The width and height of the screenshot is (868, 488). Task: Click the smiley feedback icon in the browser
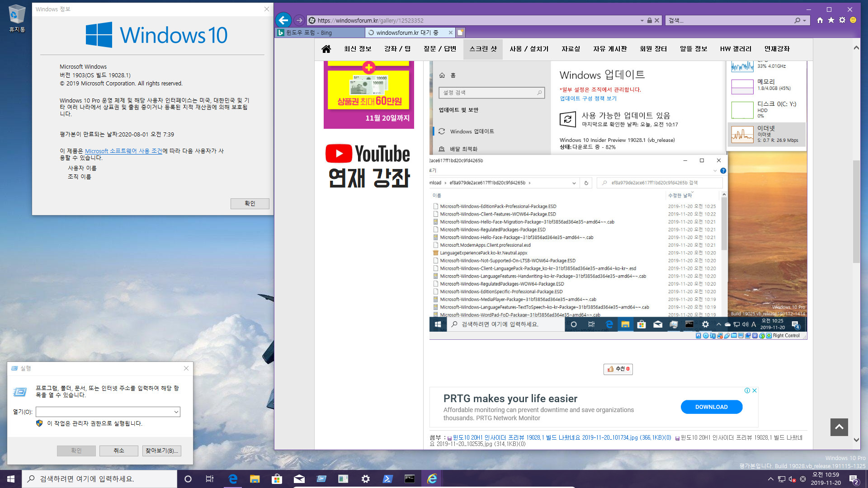[x=853, y=20]
